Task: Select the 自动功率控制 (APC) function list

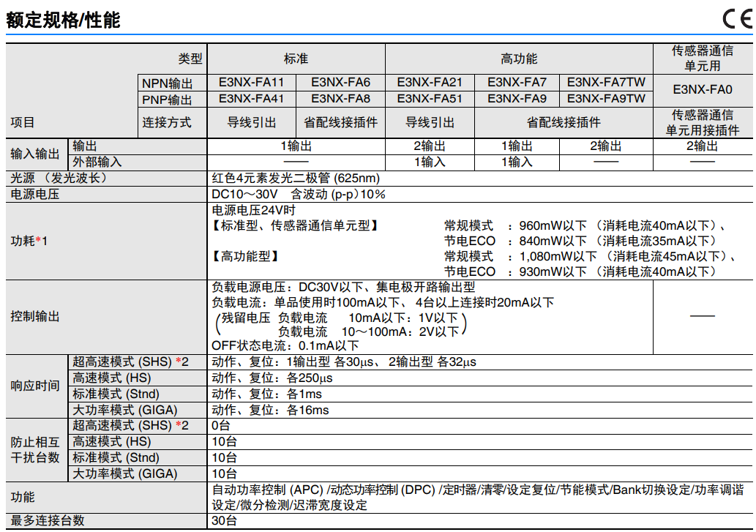Action: click(478, 498)
